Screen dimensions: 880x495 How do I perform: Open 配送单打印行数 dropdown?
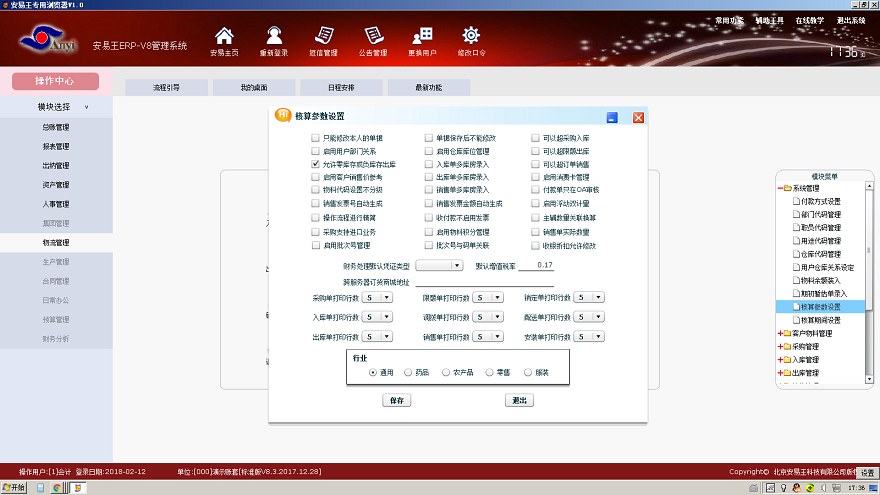pos(589,317)
